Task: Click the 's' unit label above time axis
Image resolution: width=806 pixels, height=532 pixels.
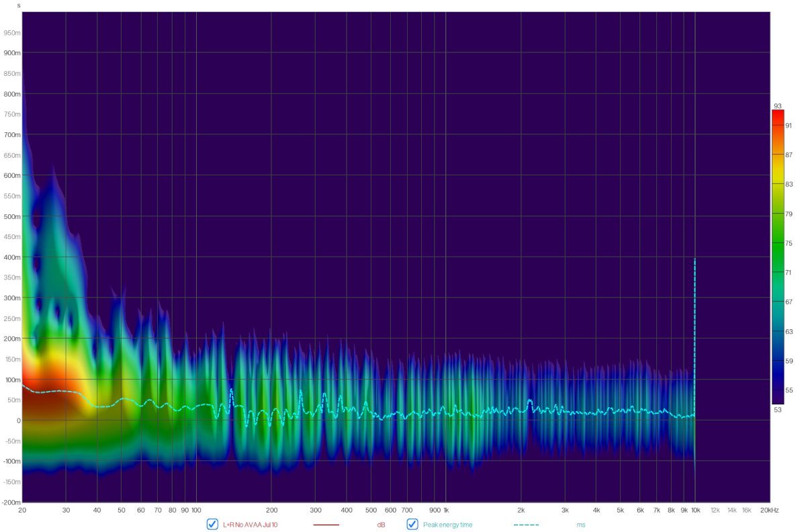Action: click(18, 5)
